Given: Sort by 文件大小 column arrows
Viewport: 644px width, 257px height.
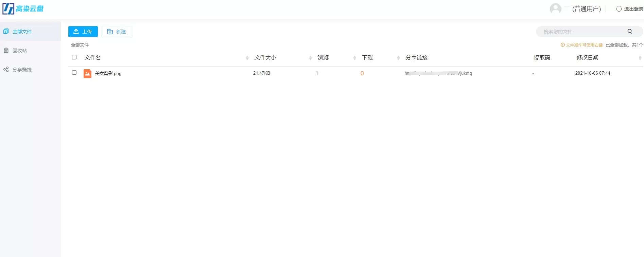Looking at the screenshot, I should [x=310, y=58].
